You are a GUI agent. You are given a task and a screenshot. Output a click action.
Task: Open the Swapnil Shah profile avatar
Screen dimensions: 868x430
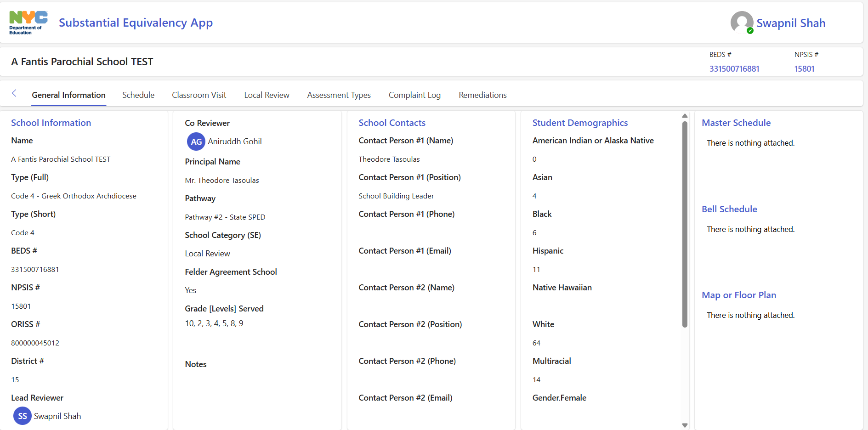point(742,23)
